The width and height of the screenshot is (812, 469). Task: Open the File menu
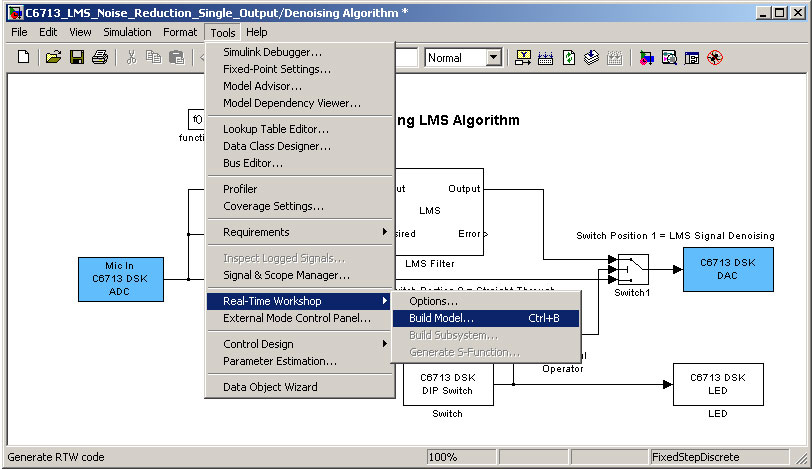click(19, 32)
